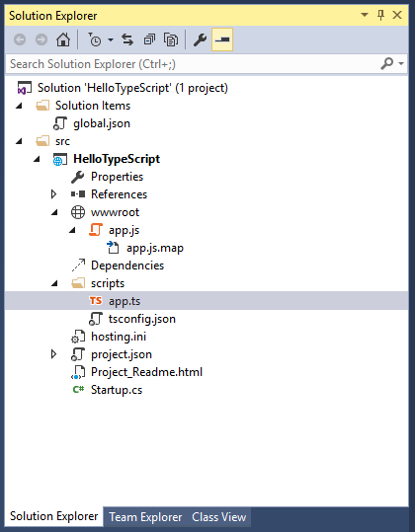
Task: Click the search magnifier icon
Action: click(x=387, y=63)
